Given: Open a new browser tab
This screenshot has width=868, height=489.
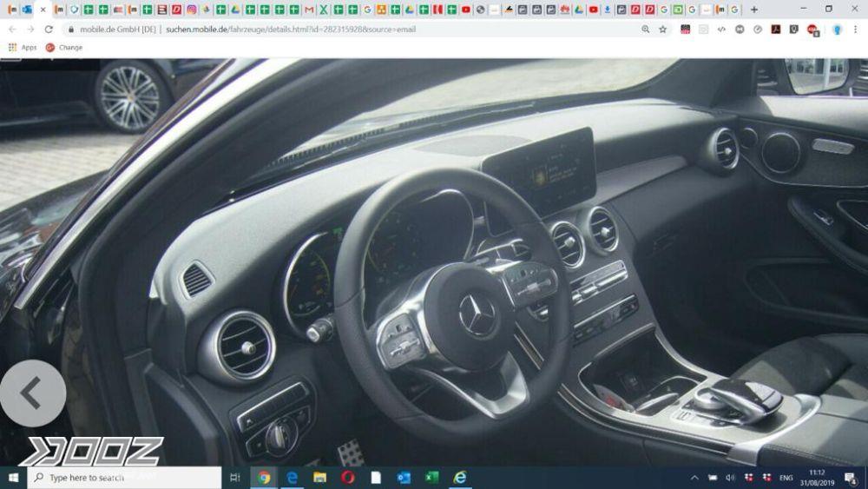Looking at the screenshot, I should pyautogui.click(x=753, y=10).
